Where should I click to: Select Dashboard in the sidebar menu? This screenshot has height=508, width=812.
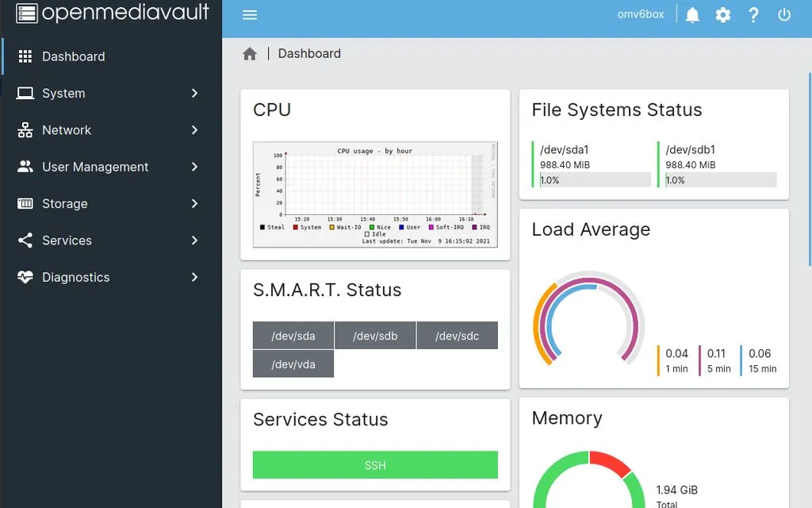click(74, 56)
